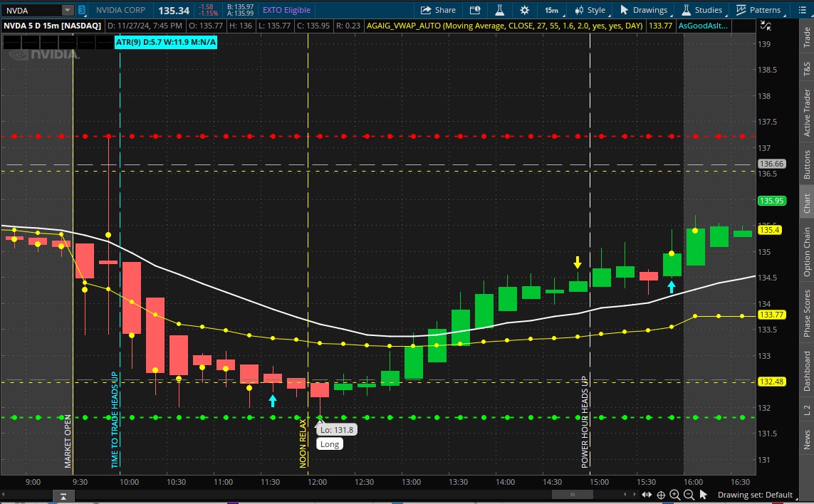Click the green 135.95 price label

[771, 201]
